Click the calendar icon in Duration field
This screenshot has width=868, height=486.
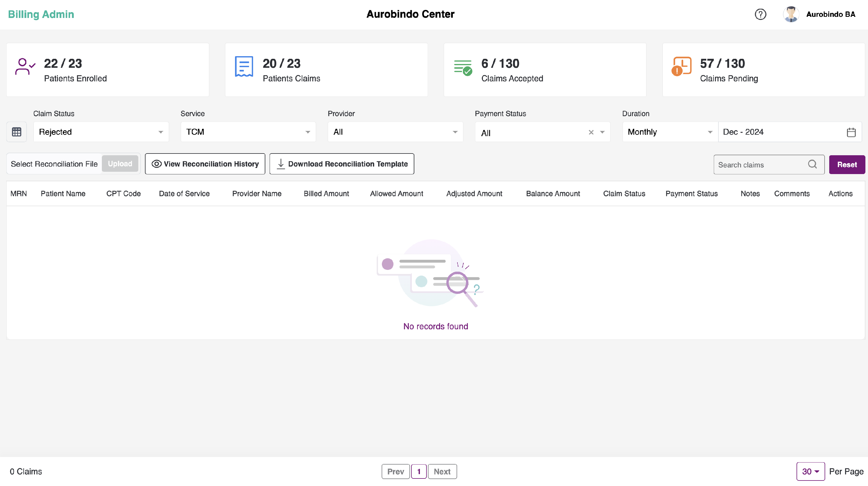click(851, 132)
